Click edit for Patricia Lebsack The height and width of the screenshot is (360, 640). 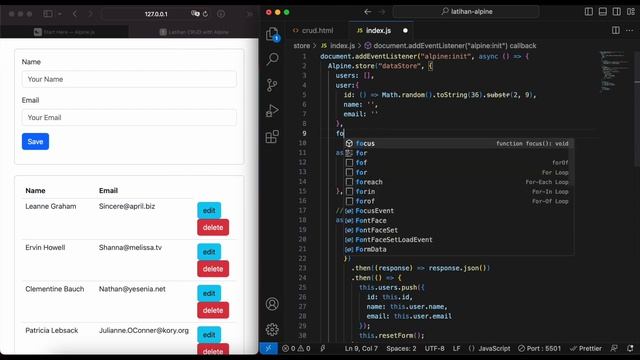coord(209,335)
